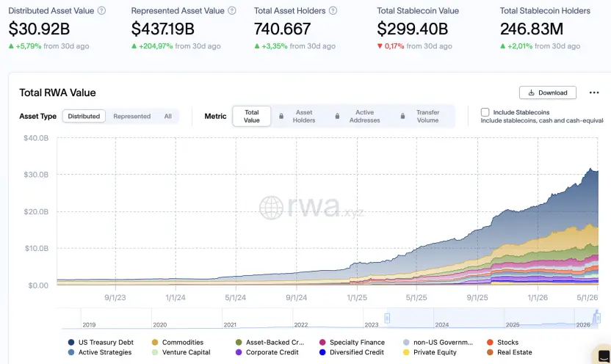The height and width of the screenshot is (364, 611).
Task: Click the Private Equity yellow legend swatch
Action: click(406, 352)
